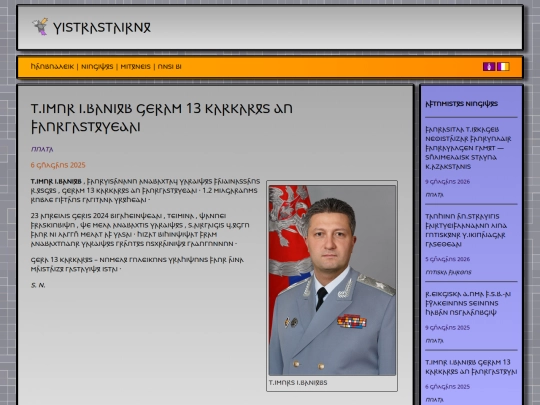
Task: Click the sidebar date '5 … 2026'
Action: coord(447,259)
